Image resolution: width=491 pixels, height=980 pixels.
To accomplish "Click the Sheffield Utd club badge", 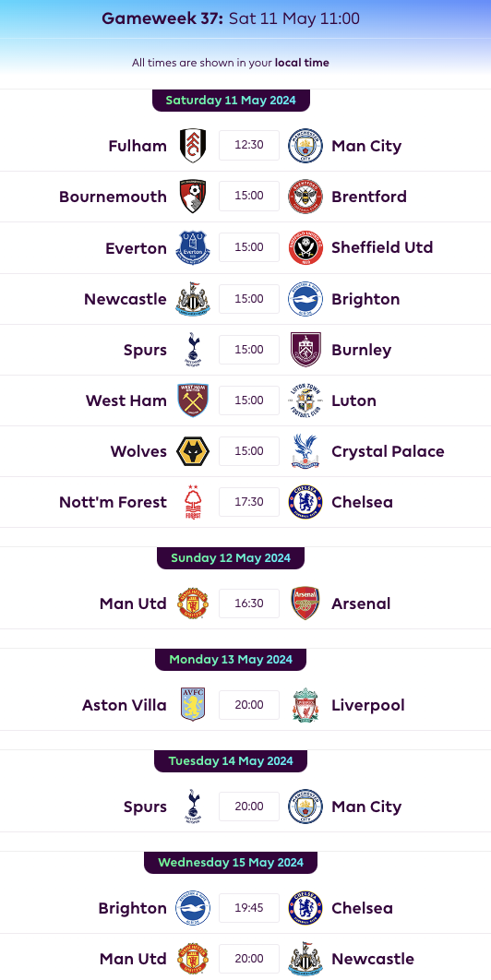I will pyautogui.click(x=305, y=247).
